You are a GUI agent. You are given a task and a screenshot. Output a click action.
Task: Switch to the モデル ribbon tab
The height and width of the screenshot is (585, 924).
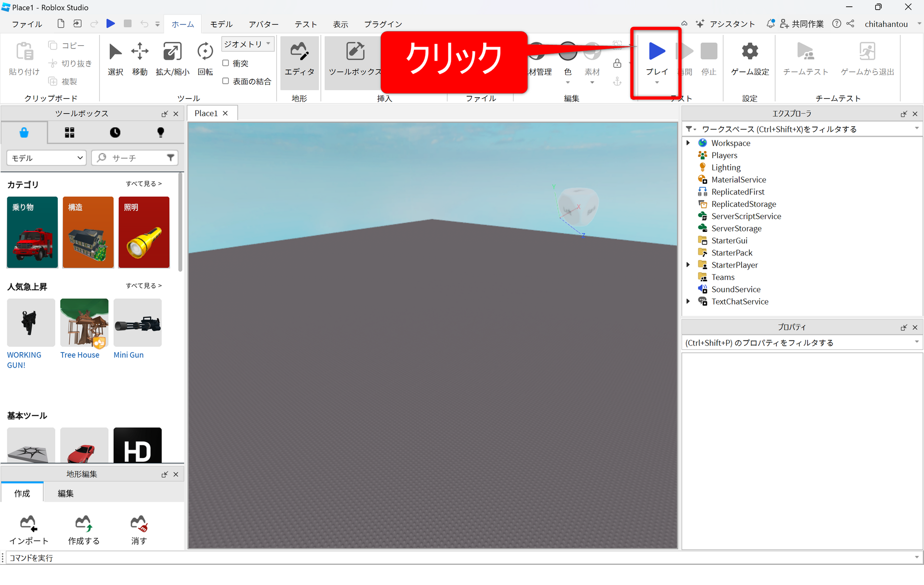[x=221, y=24]
